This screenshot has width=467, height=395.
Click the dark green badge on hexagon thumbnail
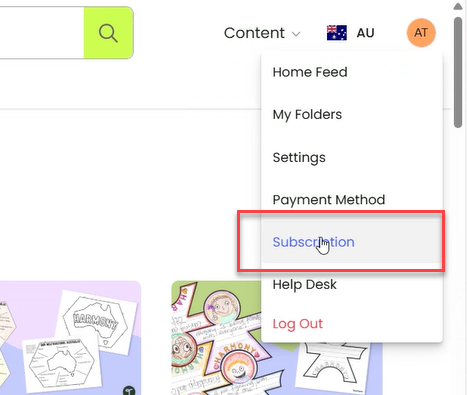click(129, 391)
